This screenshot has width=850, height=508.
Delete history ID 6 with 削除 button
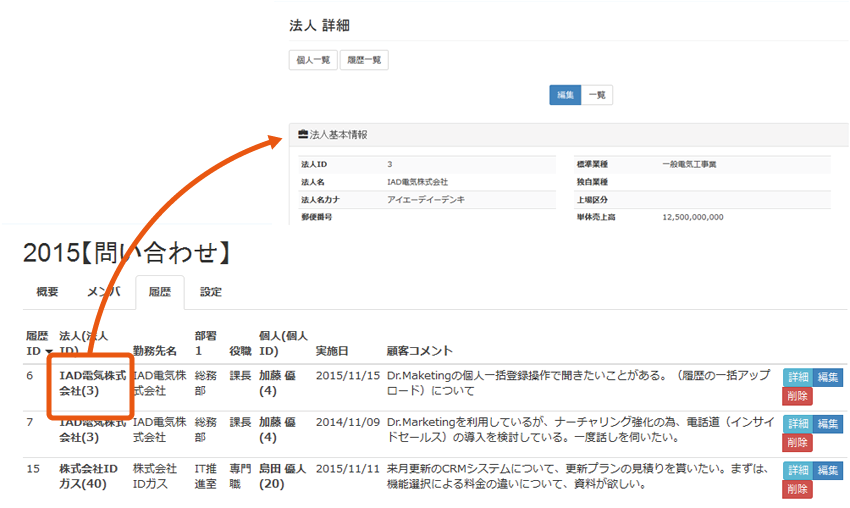798,396
